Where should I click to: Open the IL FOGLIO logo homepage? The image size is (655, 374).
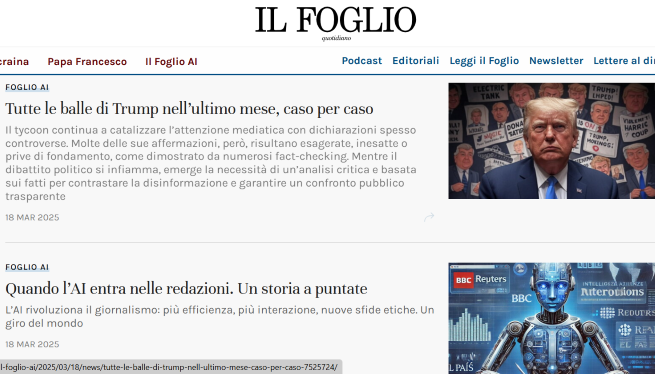pos(335,23)
